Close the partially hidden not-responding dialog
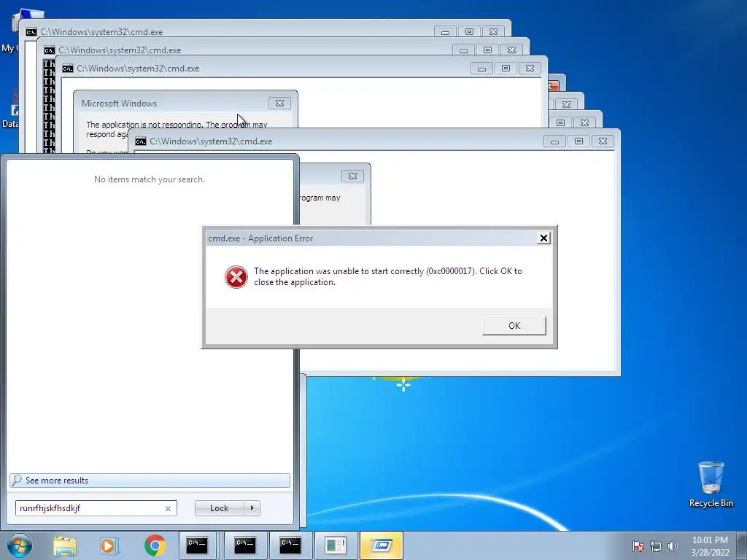 pos(352,176)
